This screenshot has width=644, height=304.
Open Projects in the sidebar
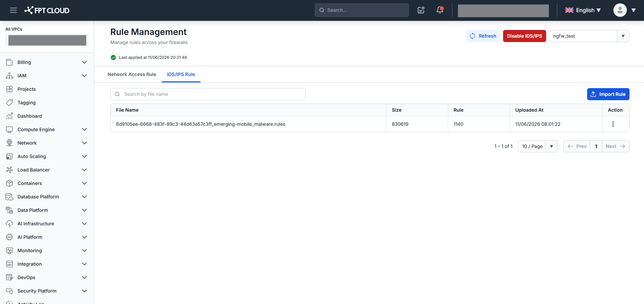pos(27,89)
